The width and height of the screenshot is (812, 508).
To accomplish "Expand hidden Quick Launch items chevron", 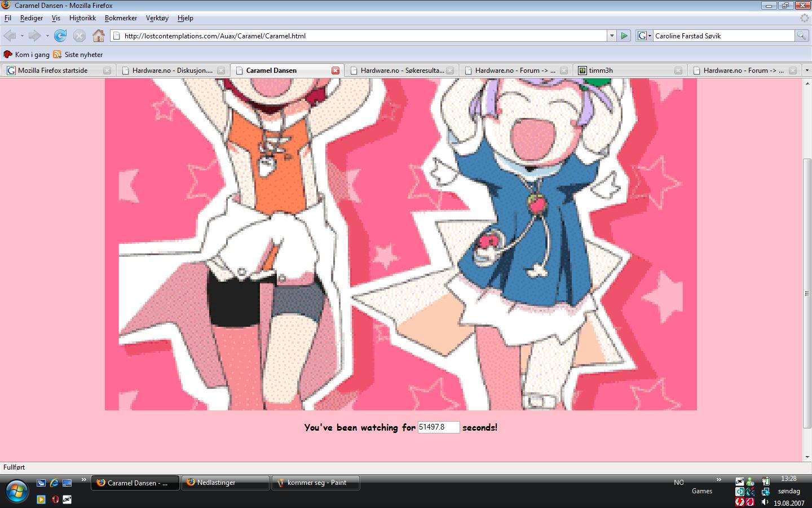I will [x=84, y=480].
